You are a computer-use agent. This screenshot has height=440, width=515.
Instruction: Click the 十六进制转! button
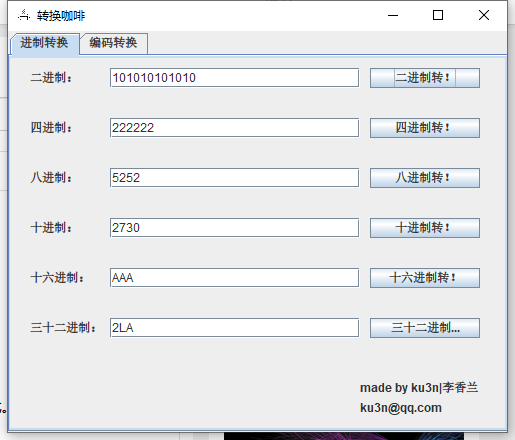pyautogui.click(x=425, y=278)
